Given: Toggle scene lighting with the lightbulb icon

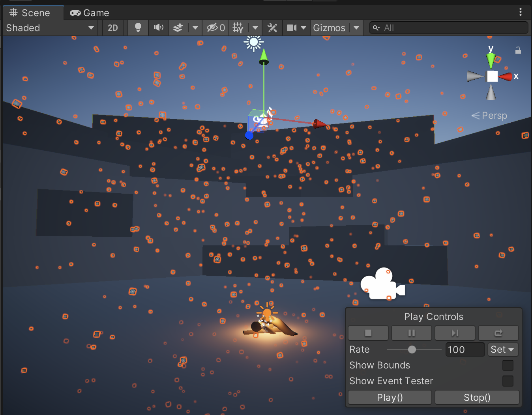Looking at the screenshot, I should coord(138,28).
